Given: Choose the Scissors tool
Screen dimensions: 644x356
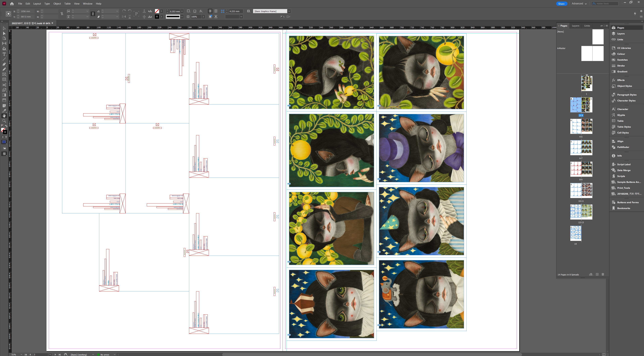Looking at the screenshot, I should pos(4,85).
